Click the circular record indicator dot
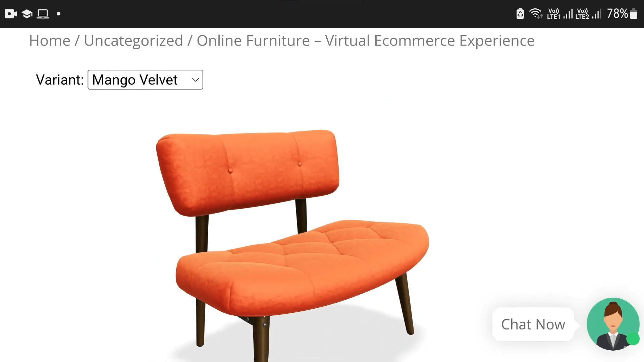This screenshot has height=362, width=644. (58, 14)
